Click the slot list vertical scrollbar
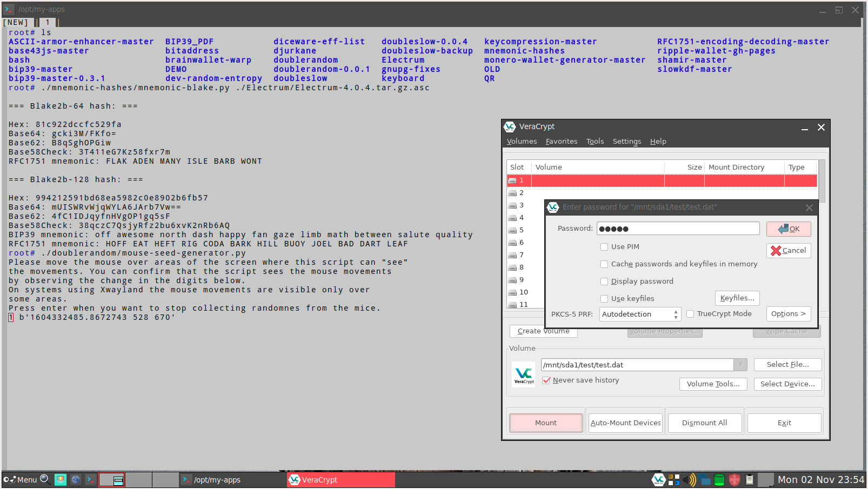This screenshot has height=489, width=868. click(x=822, y=181)
